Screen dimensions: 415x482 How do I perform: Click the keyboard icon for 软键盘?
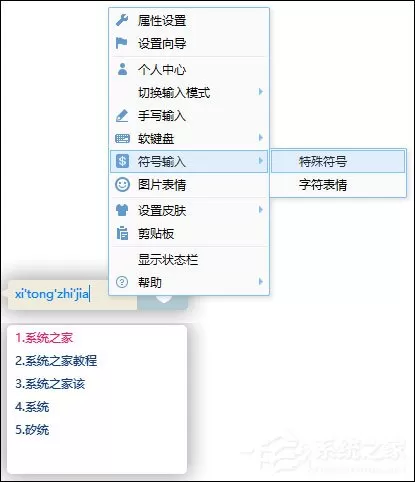pyautogui.click(x=122, y=138)
